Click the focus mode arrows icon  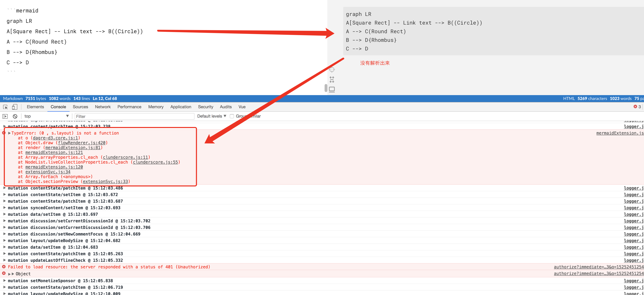(332, 79)
